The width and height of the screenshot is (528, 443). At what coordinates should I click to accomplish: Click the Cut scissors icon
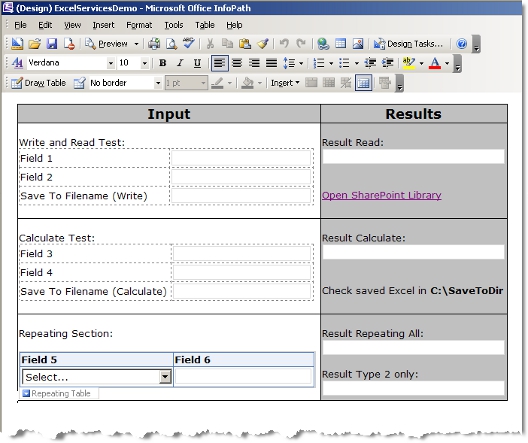tap(210, 44)
